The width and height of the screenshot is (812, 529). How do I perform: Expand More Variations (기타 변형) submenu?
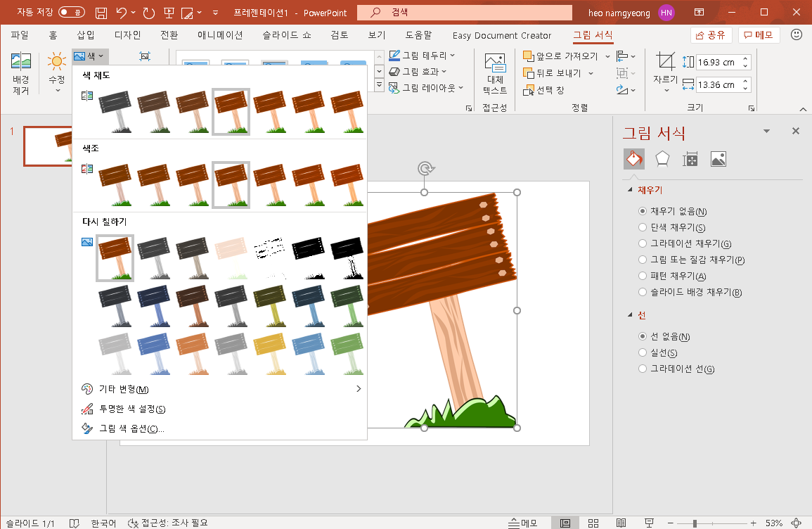tap(220, 389)
